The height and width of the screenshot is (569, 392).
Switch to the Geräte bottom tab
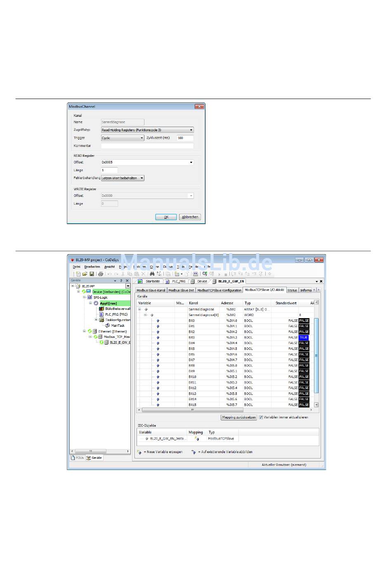(x=94, y=458)
